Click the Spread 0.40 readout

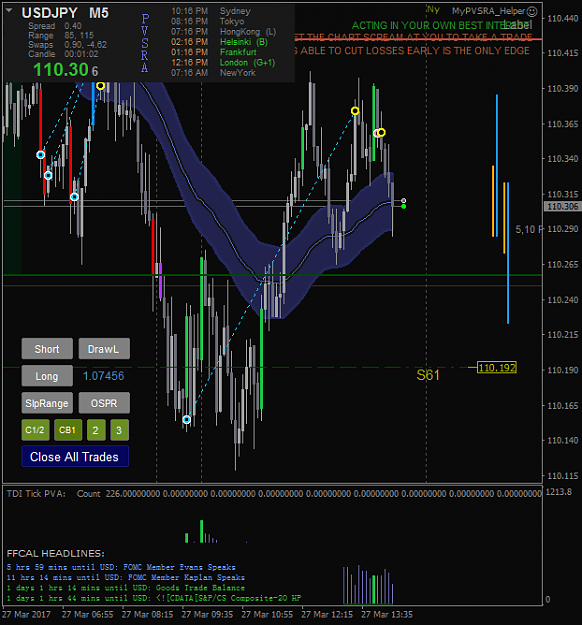pyautogui.click(x=55, y=26)
